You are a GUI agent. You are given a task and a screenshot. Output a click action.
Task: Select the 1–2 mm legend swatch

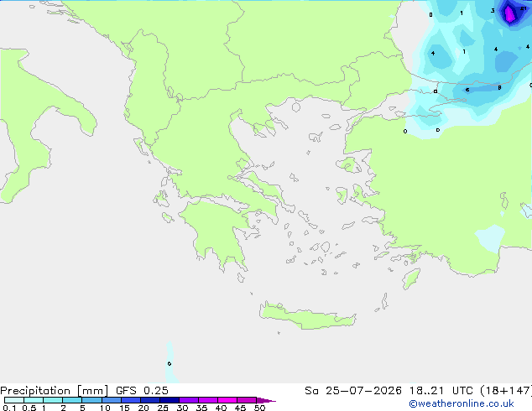53,400
